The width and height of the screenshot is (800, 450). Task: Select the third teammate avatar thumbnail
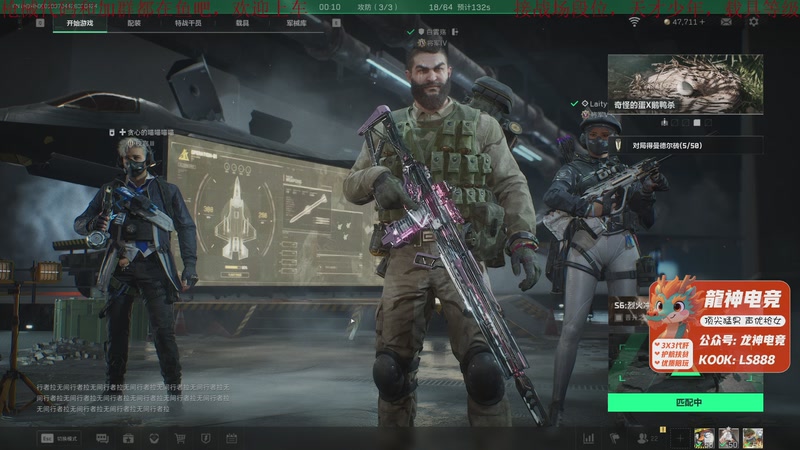point(753,438)
